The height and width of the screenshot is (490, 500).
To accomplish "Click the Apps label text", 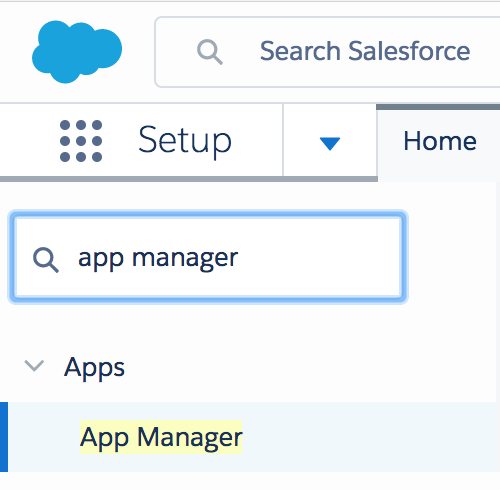I will tap(94, 368).
